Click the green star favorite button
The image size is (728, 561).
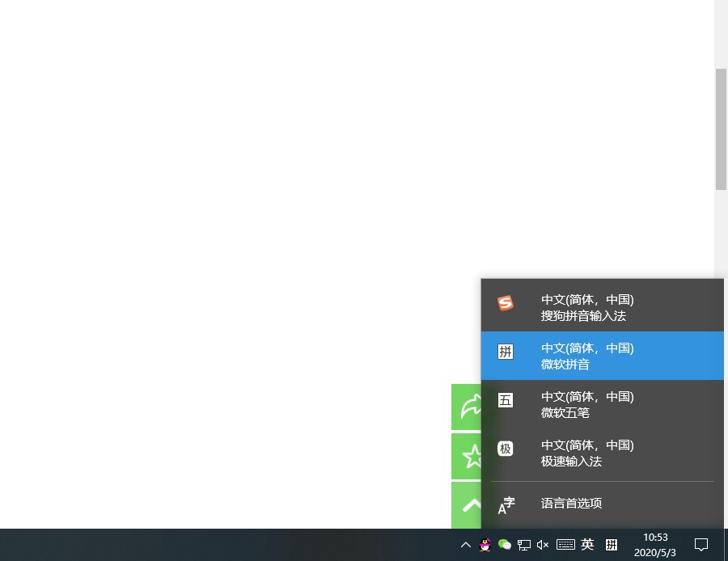(466, 456)
